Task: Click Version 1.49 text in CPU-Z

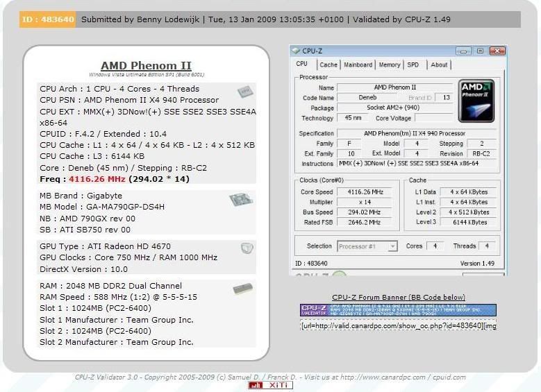Action: tap(477, 264)
